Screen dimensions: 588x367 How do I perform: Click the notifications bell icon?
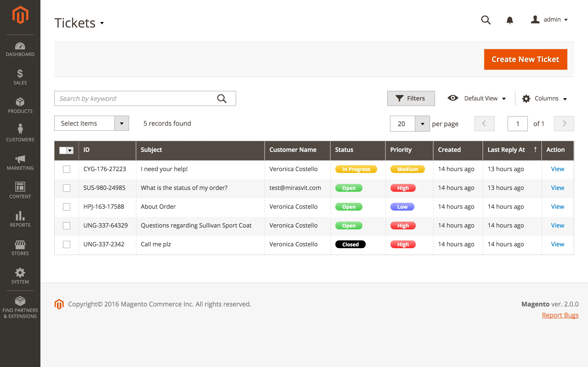[x=509, y=20]
